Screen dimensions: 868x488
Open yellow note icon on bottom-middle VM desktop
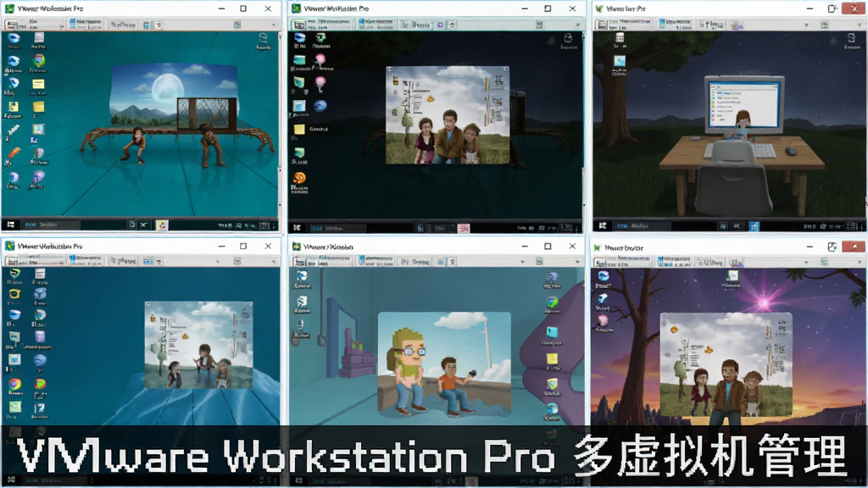[552, 359]
